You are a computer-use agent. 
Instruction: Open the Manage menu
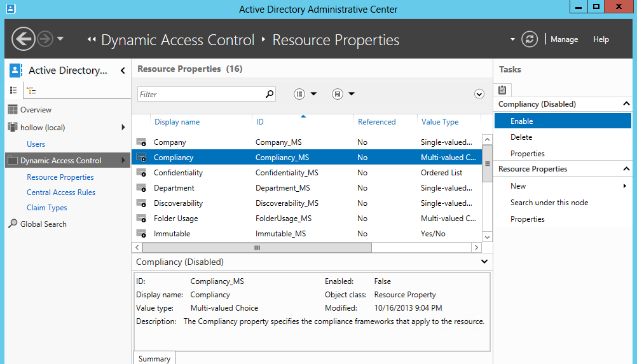(564, 39)
